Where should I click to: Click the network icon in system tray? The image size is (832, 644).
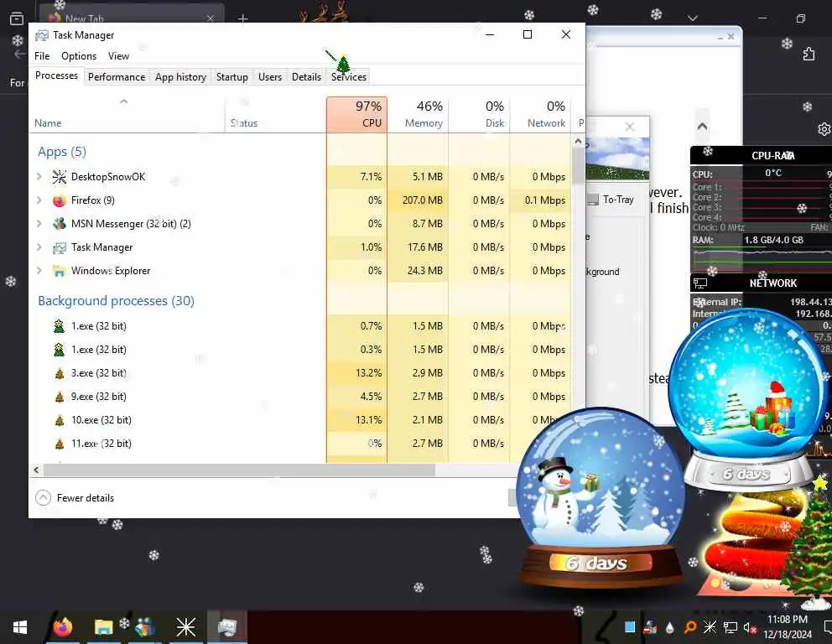tap(731, 628)
